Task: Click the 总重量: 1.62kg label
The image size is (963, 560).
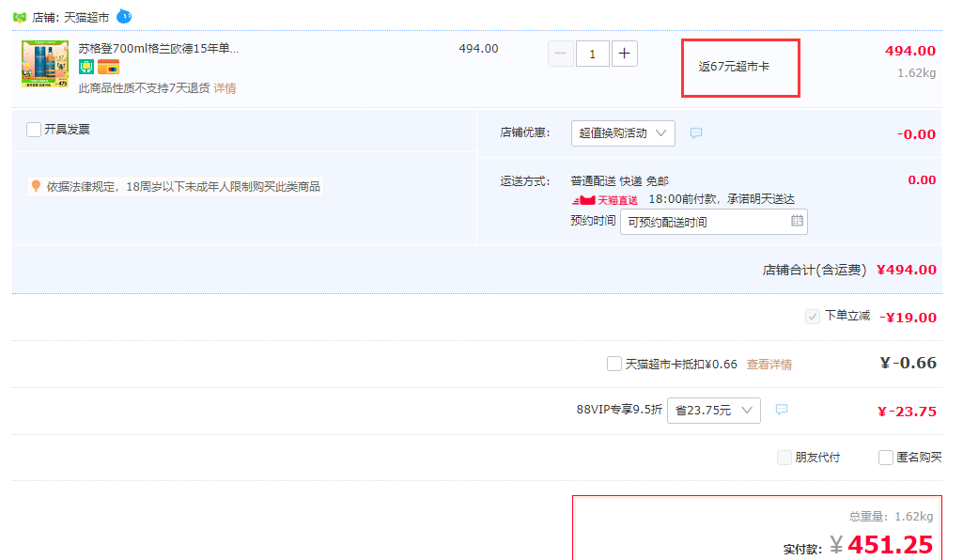Action: [891, 517]
